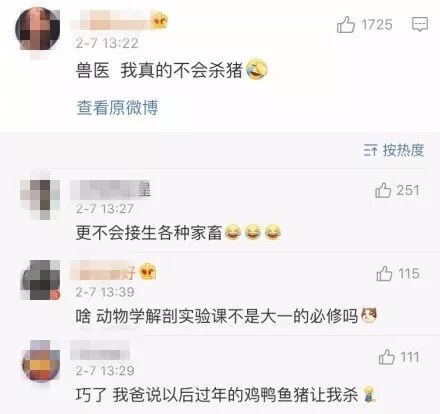Select the reply about 动物学解剖实验课
The image size is (440, 414).
pyautogui.click(x=226, y=316)
